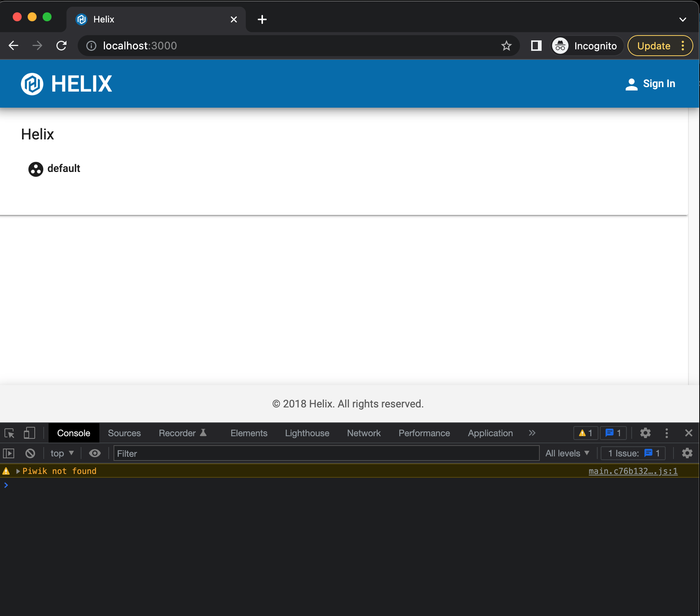
Task: Open the console sidebar panel icon
Action: (x=8, y=453)
